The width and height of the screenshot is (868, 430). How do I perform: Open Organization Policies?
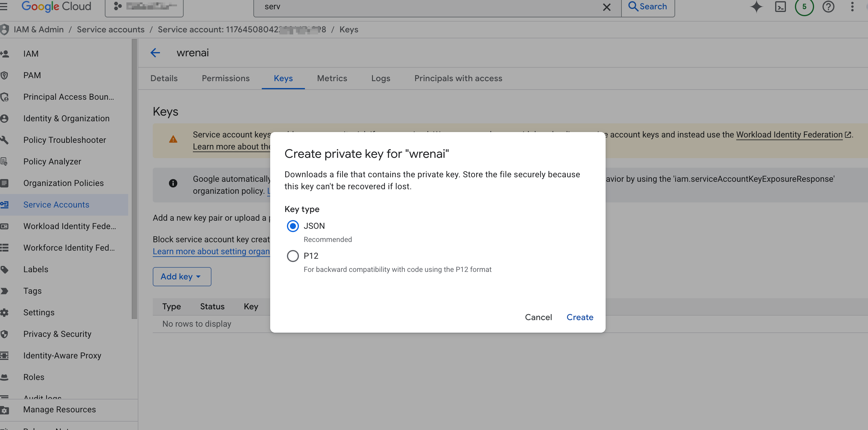[63, 183]
